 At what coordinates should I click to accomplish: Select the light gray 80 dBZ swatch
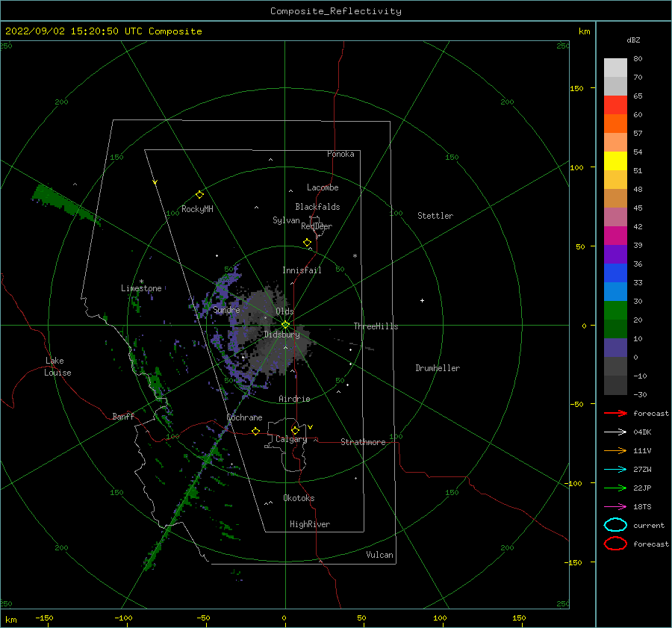(x=615, y=68)
